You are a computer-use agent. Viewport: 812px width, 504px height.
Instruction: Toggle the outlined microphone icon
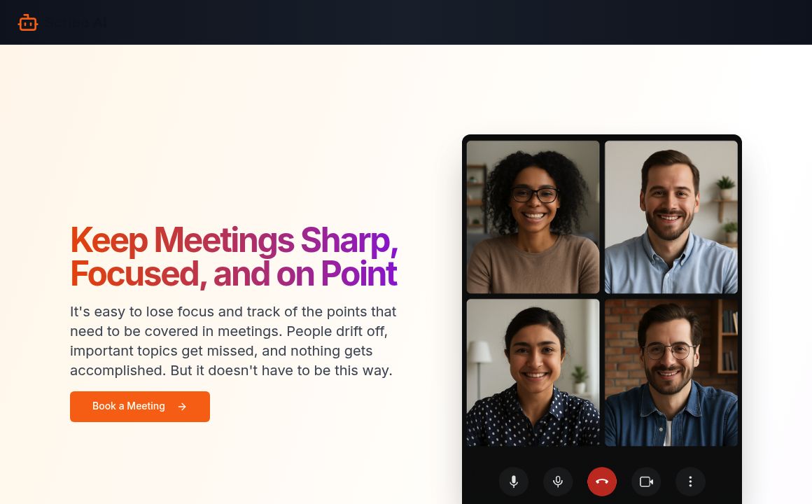(558, 482)
